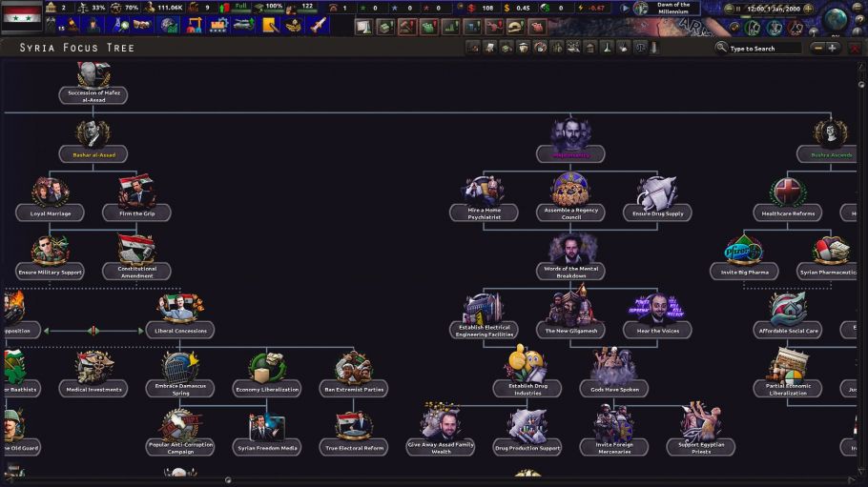The image size is (868, 487).
Task: Select the Medical Investments focus
Action: click(93, 389)
